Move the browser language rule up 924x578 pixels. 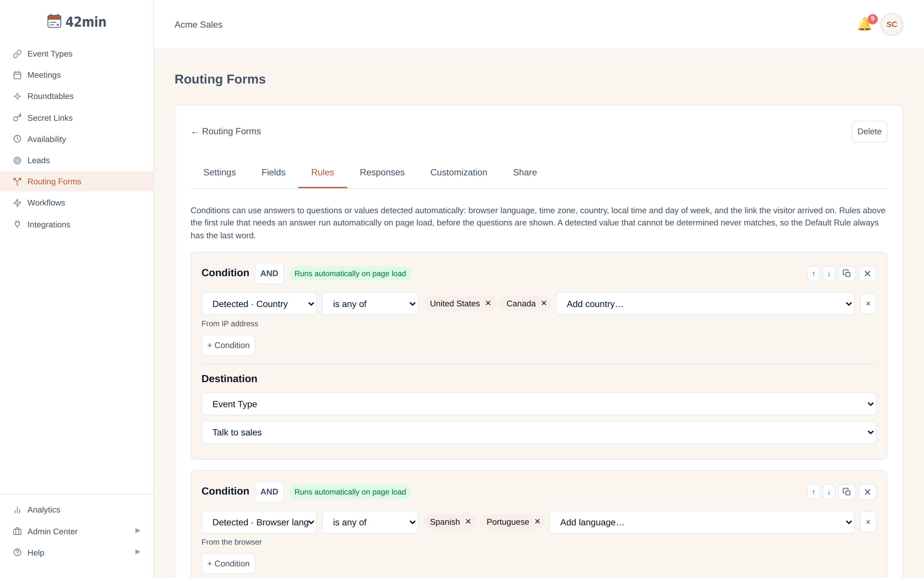(x=814, y=492)
